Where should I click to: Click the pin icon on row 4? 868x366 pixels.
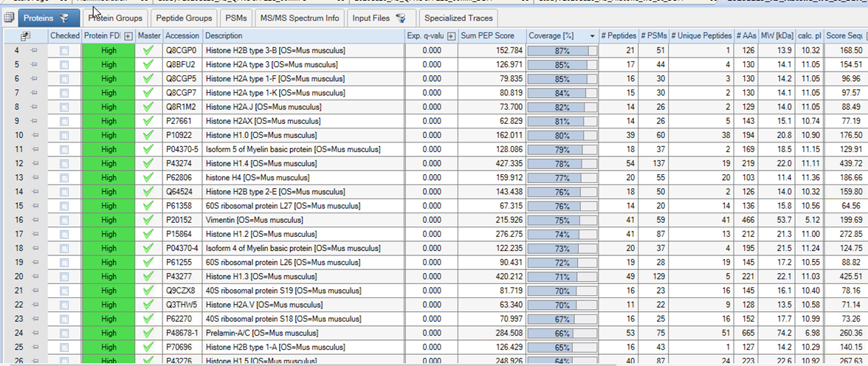(x=33, y=51)
